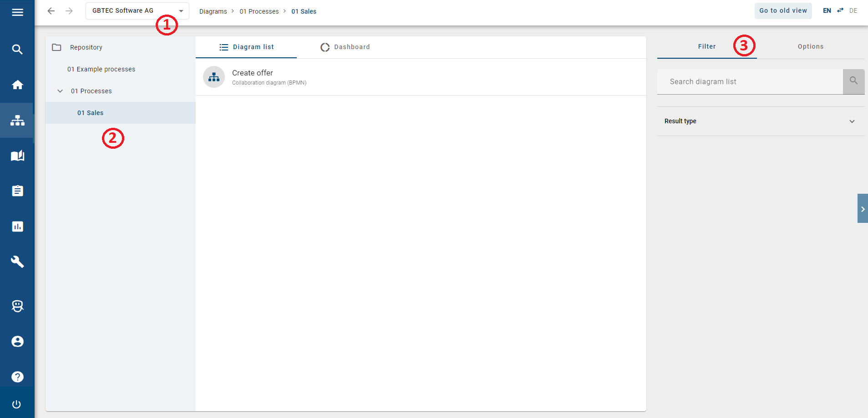Open the administration wrench icon
The width and height of the screenshot is (868, 418).
(x=17, y=262)
